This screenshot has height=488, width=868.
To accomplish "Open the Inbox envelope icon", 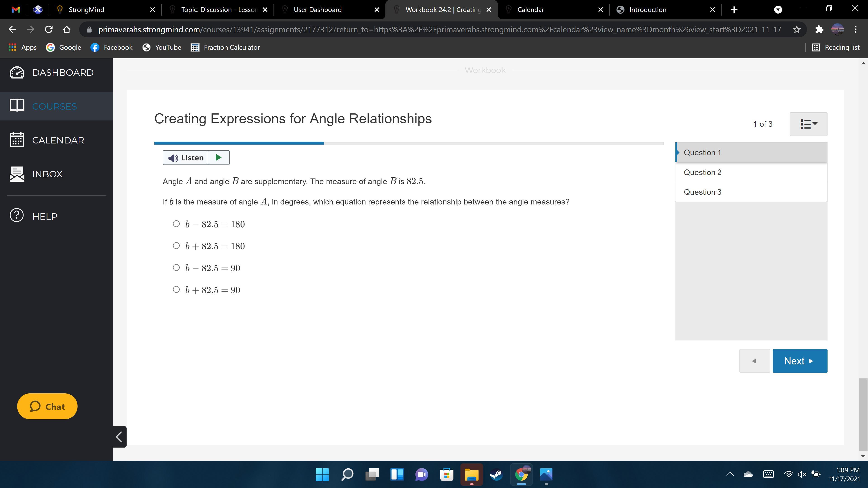I will pyautogui.click(x=17, y=174).
